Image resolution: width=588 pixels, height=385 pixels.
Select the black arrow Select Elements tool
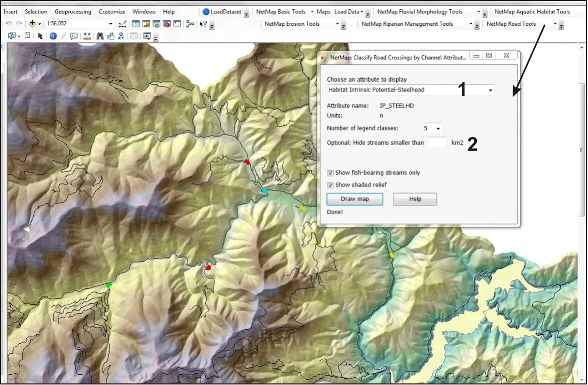[40, 36]
